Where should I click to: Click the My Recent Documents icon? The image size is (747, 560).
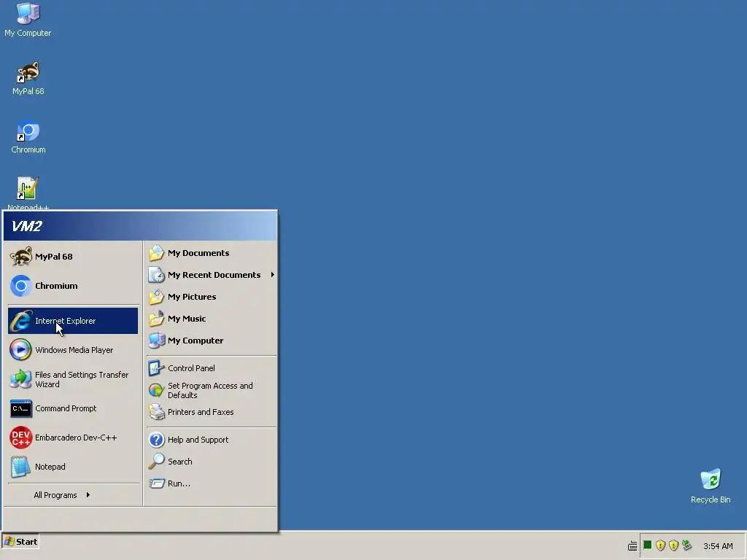pos(156,275)
